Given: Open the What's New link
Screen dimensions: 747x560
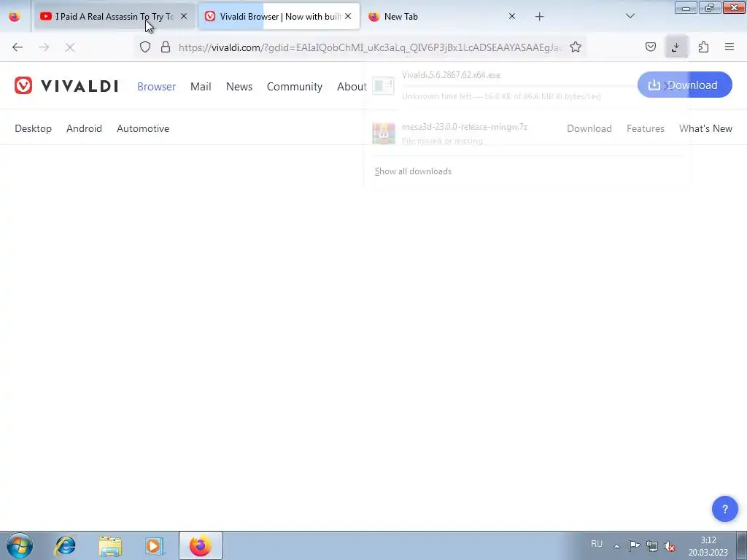Looking at the screenshot, I should 705,128.
